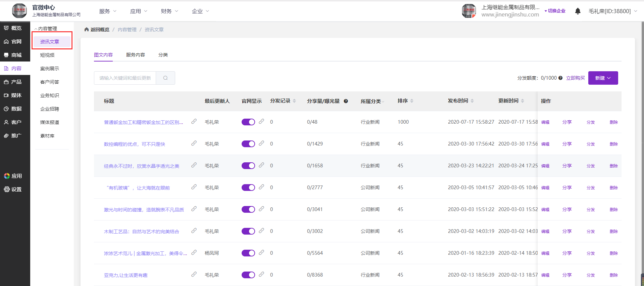Toggle 官网显示 for 浓浓艺术范儿 article

[248, 253]
